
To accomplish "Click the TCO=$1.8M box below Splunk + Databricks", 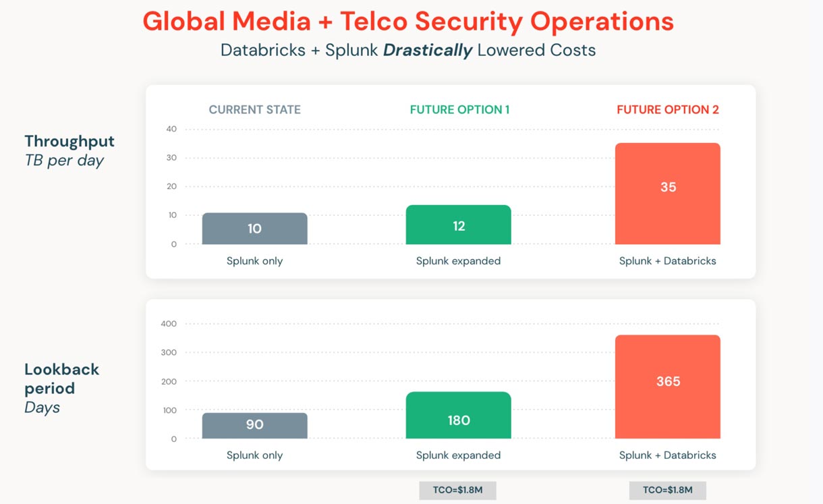I will tap(668, 491).
